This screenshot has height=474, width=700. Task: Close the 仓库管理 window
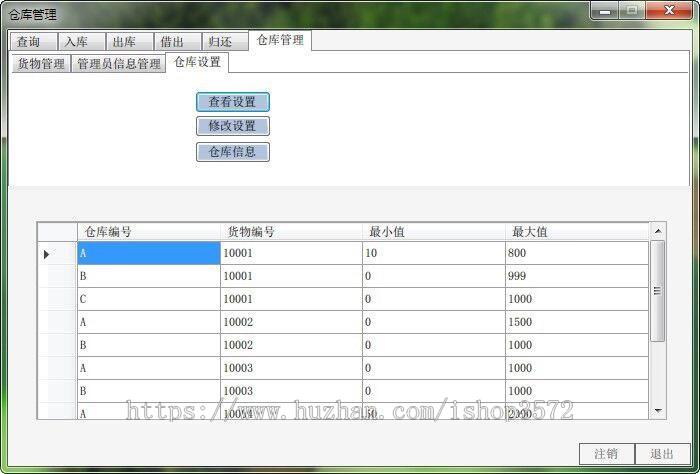669,11
